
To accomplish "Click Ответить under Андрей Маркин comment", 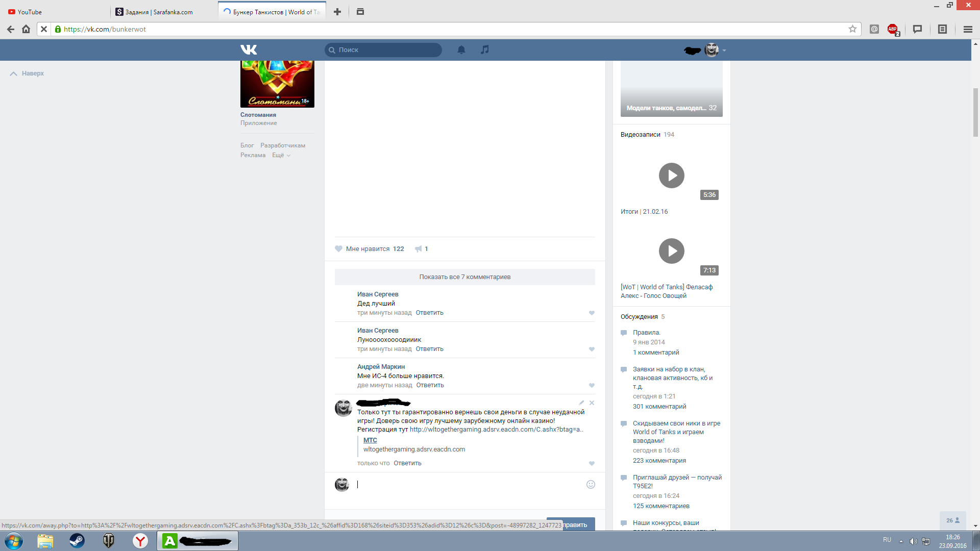I will click(x=430, y=385).
